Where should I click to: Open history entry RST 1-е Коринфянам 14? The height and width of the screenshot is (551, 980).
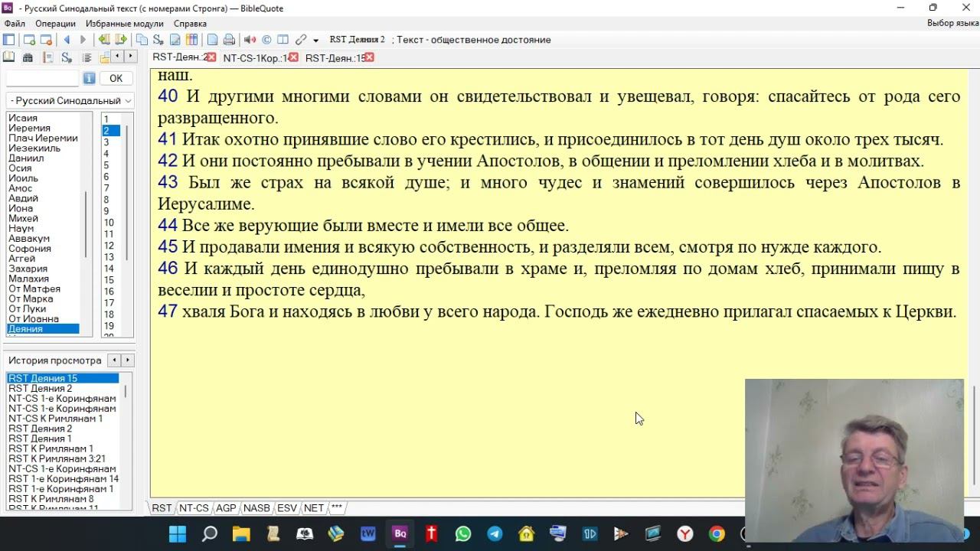click(x=64, y=478)
